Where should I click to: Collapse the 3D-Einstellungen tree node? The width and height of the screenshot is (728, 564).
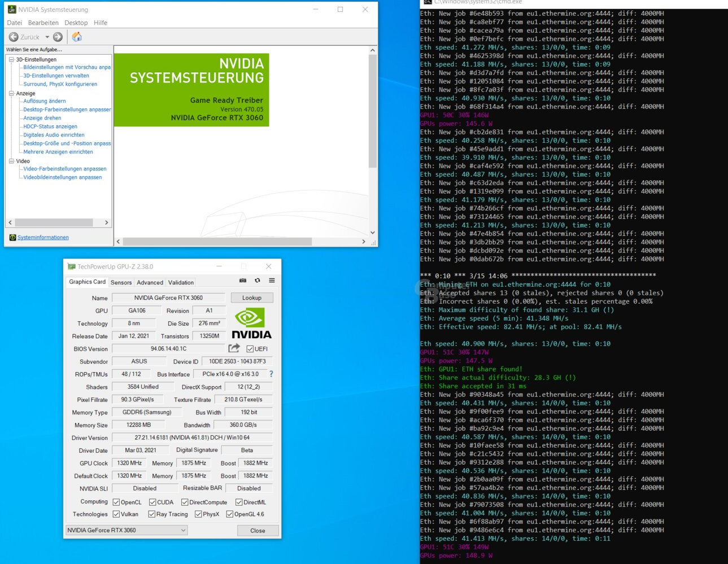[x=11, y=59]
